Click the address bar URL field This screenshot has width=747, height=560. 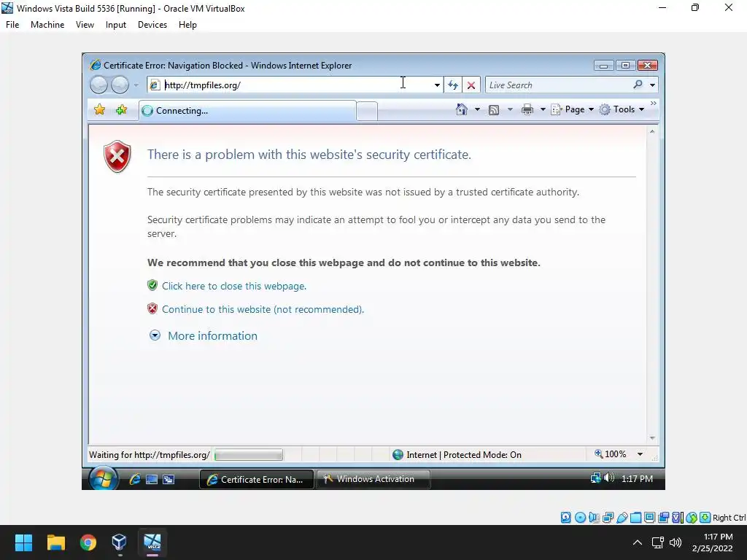(x=290, y=85)
